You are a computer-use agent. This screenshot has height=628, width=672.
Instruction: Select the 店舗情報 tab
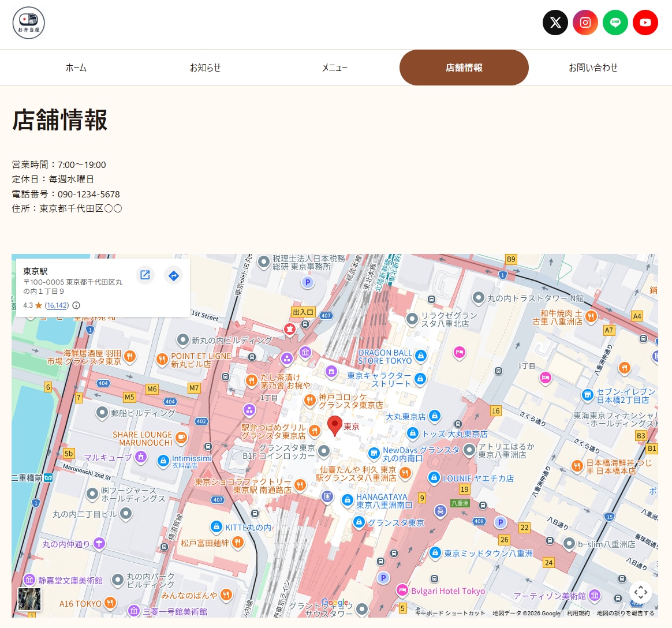[464, 68]
